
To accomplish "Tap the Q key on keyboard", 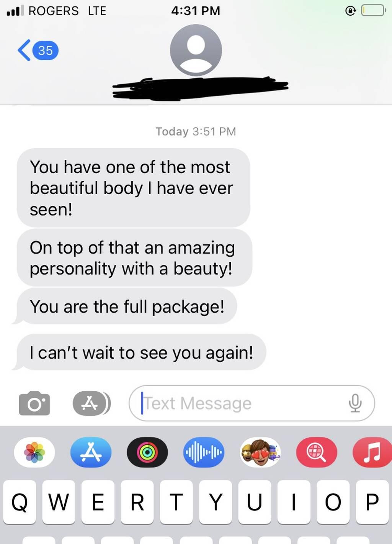I will pos(20,502).
